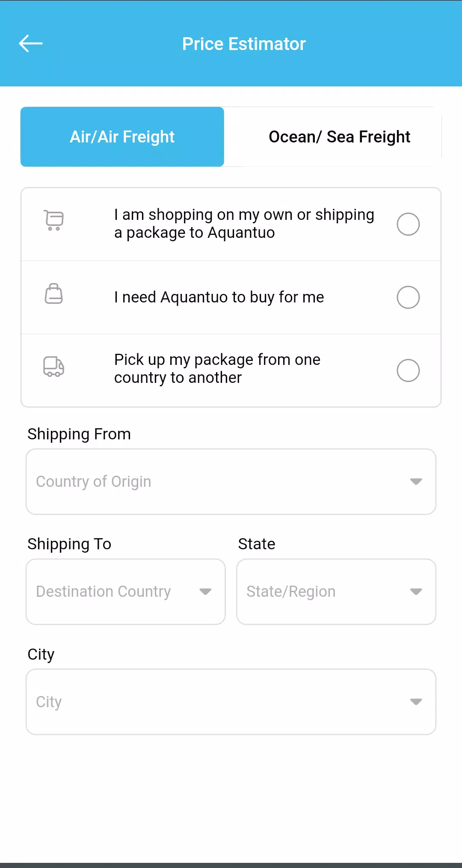Open the Country of Origin dropdown
The image size is (462, 868).
(x=231, y=482)
